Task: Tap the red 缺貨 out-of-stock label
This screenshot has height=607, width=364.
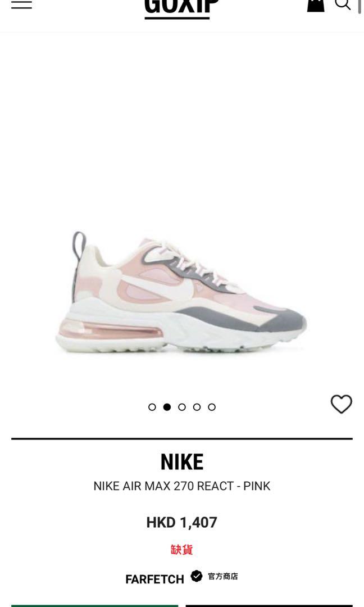Action: coord(182,549)
